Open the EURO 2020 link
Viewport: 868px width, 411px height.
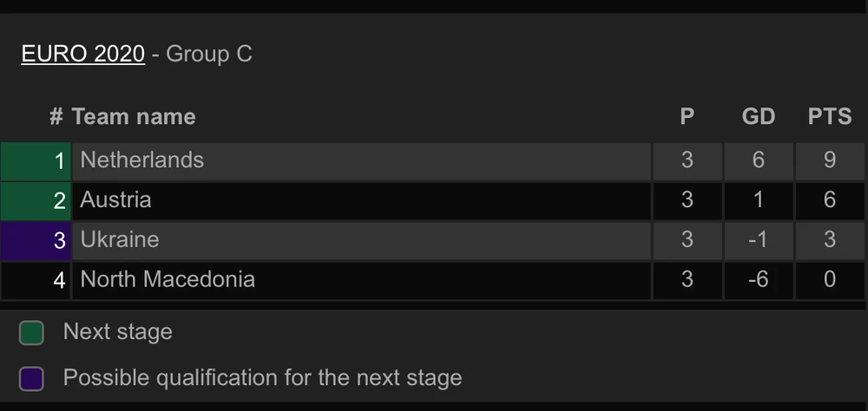[82, 54]
